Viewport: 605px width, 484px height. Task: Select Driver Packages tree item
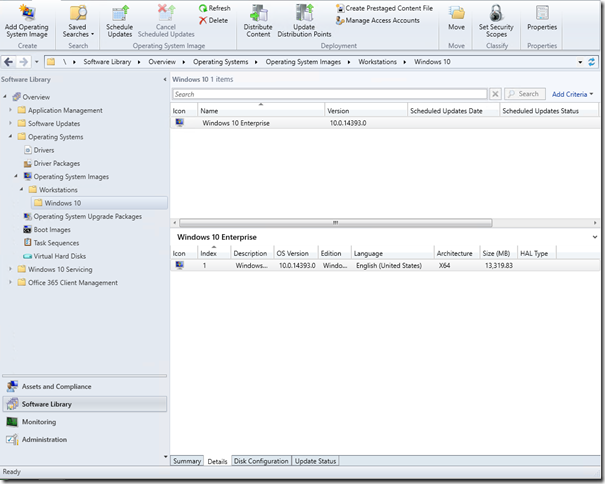[52, 163]
